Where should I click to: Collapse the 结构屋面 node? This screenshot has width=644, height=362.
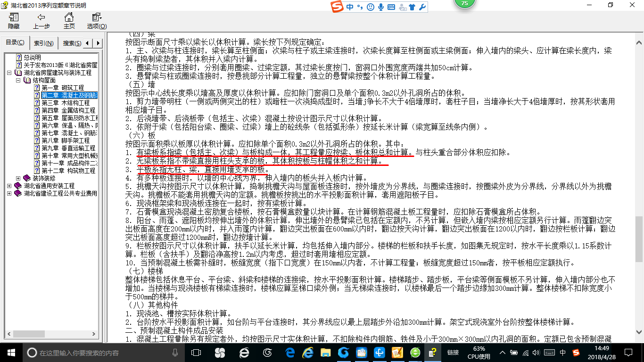tap(18, 81)
